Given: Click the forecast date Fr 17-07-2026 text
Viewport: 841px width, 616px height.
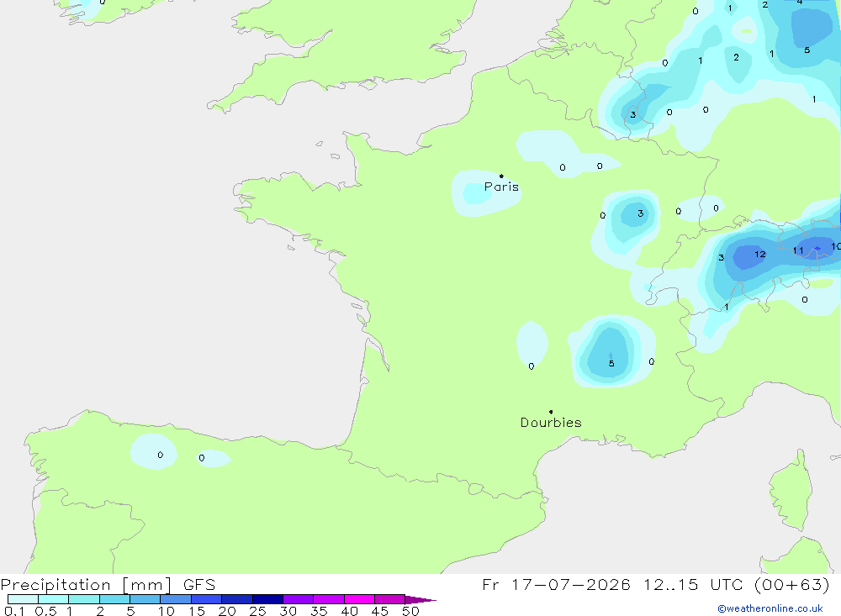Looking at the screenshot, I should tap(556, 584).
